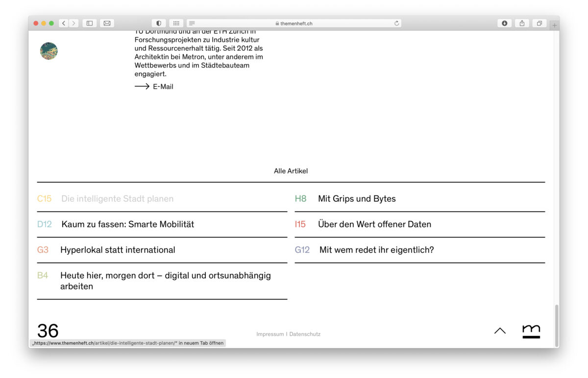Screen dimensions: 588x378
Task: Toggle Reader view in address bar
Action: pos(192,23)
